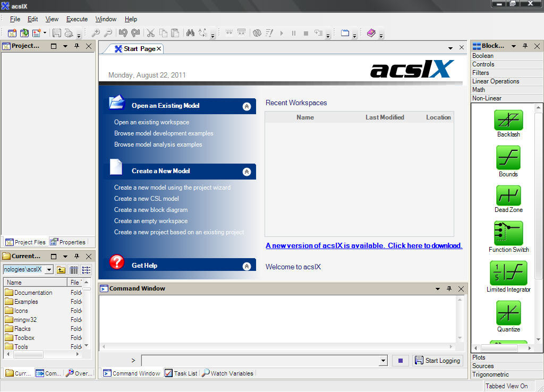Click Create a new block diagram link

pos(151,209)
